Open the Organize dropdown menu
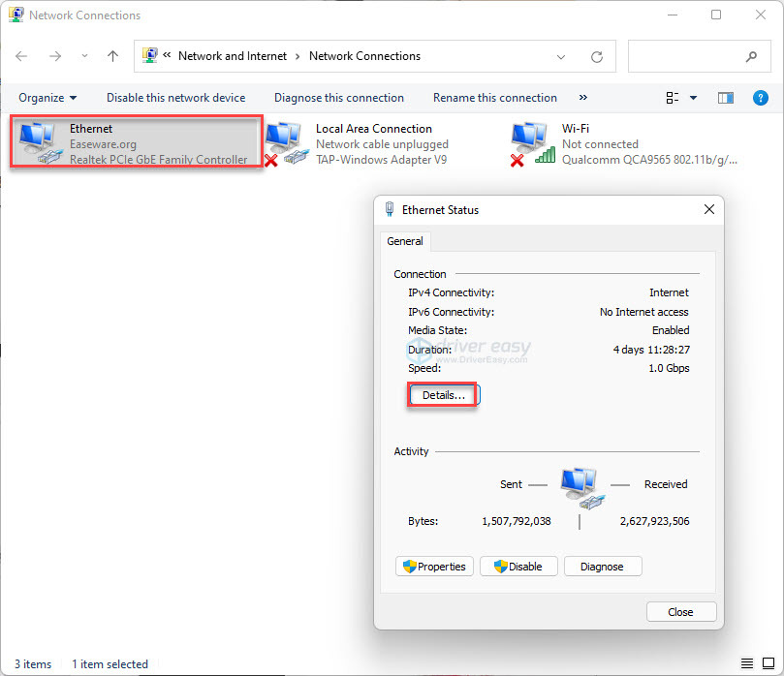This screenshot has height=676, width=784. point(47,98)
